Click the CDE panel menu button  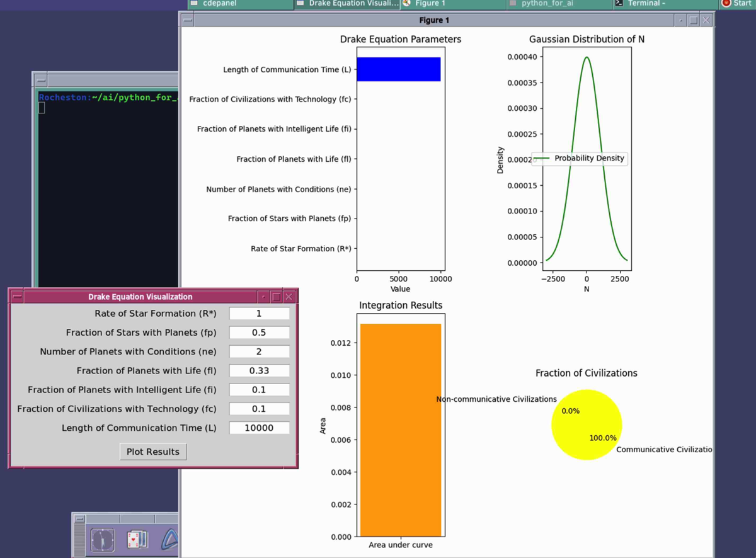79,519
